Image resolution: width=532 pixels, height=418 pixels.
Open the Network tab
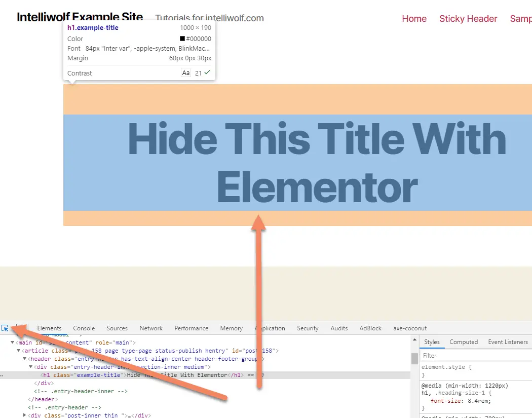click(x=151, y=328)
